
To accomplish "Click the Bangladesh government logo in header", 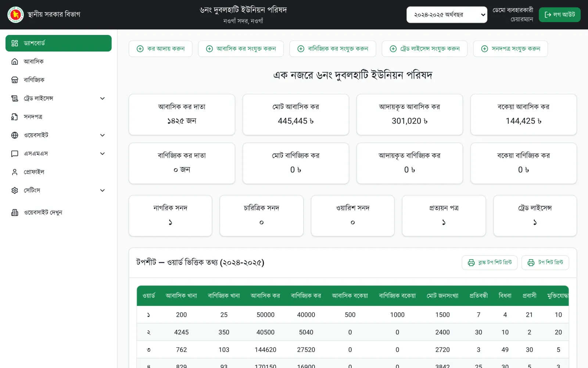I will [15, 15].
